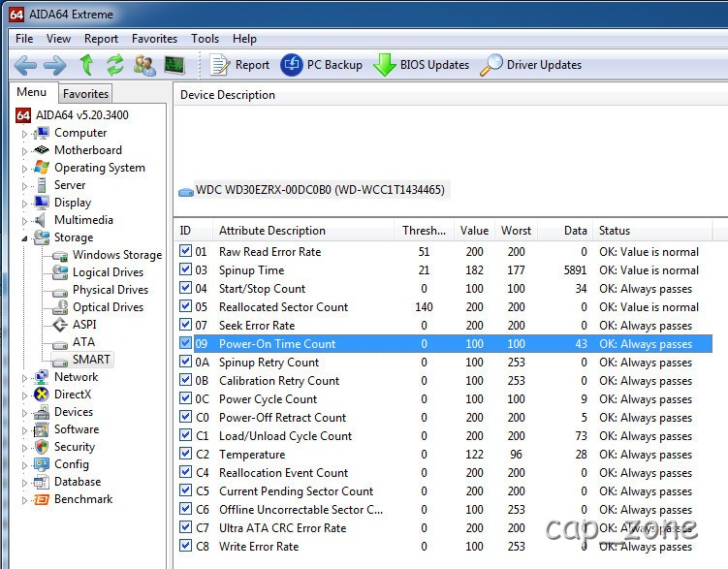The image size is (728, 569).
Task: Select Network in the menu tree
Action: click(77, 377)
